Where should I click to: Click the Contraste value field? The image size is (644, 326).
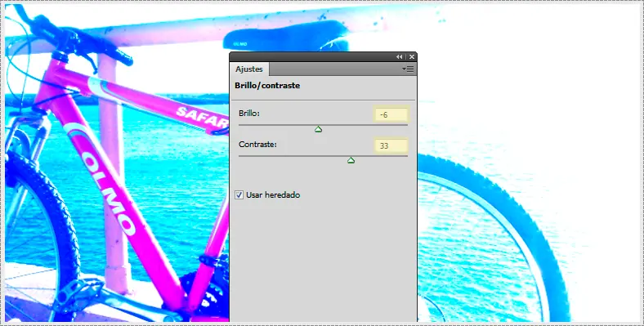[x=391, y=145]
